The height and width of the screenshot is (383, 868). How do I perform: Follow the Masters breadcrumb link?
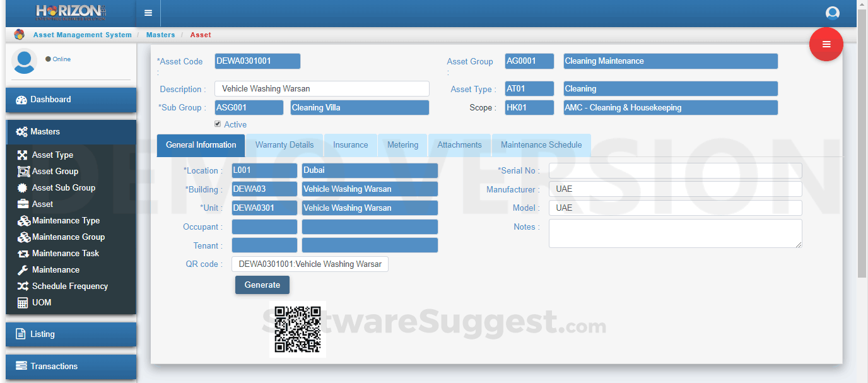(x=160, y=35)
